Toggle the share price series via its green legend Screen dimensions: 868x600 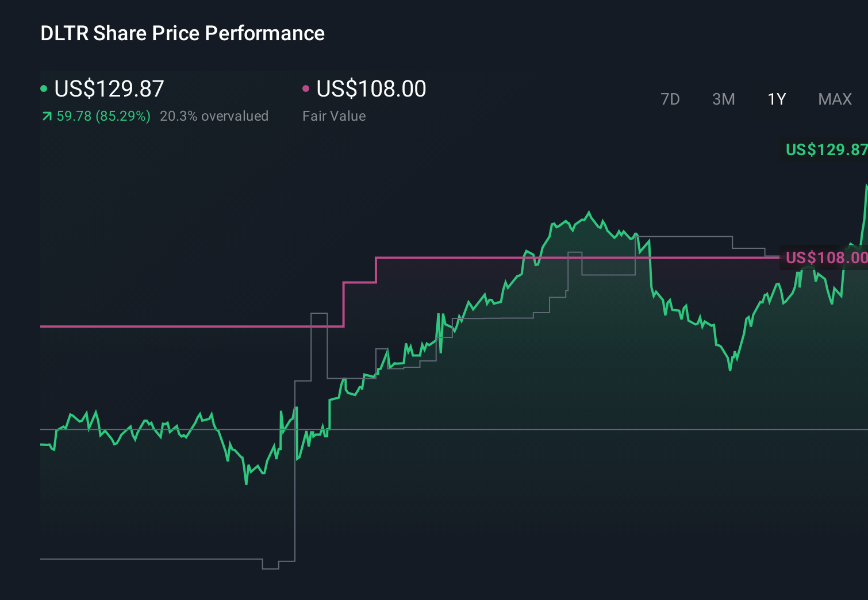108,89
